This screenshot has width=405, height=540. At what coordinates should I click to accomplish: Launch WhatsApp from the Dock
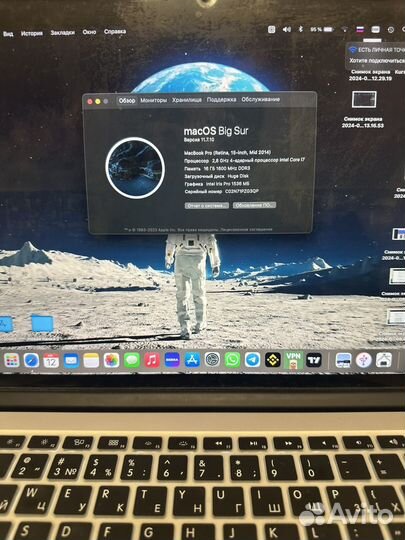point(232,360)
